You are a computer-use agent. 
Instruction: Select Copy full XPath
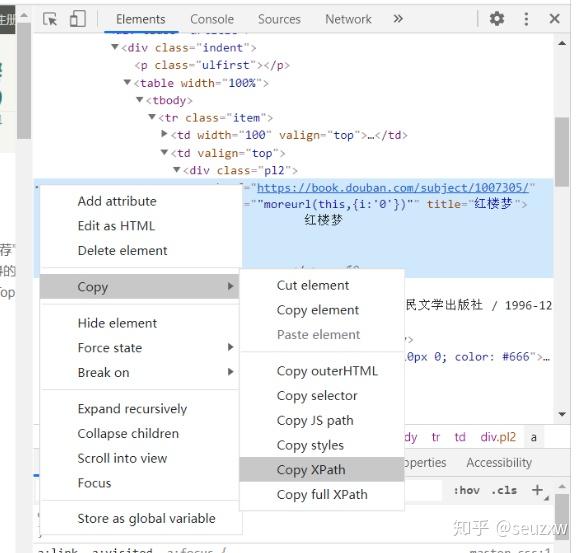pyautogui.click(x=322, y=495)
